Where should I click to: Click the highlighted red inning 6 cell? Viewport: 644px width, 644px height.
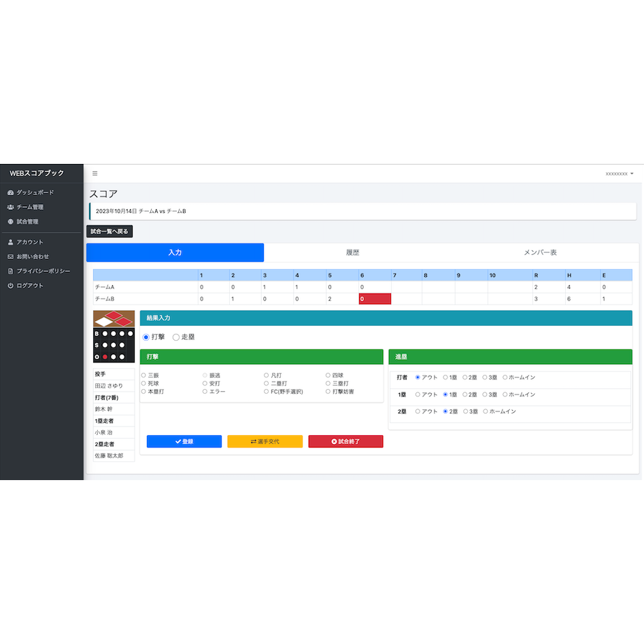(x=375, y=299)
